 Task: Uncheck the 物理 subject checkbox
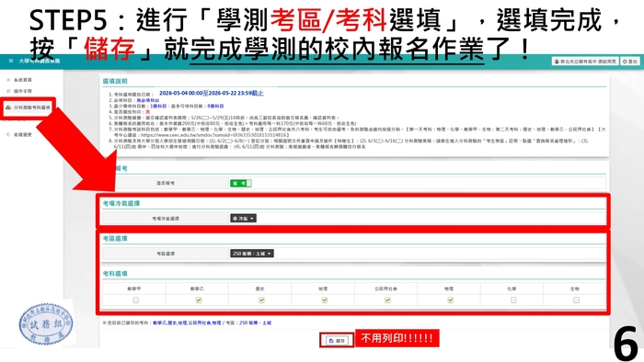450,300
